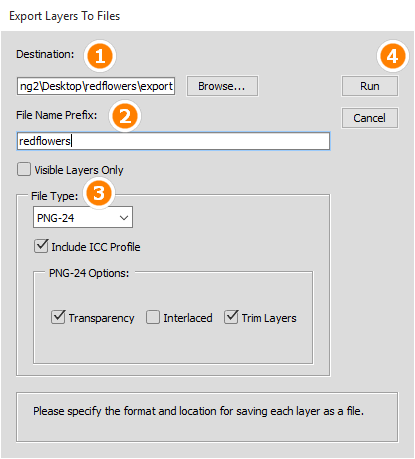
Task: Toggle the Transparency checkbox
Action: [58, 317]
